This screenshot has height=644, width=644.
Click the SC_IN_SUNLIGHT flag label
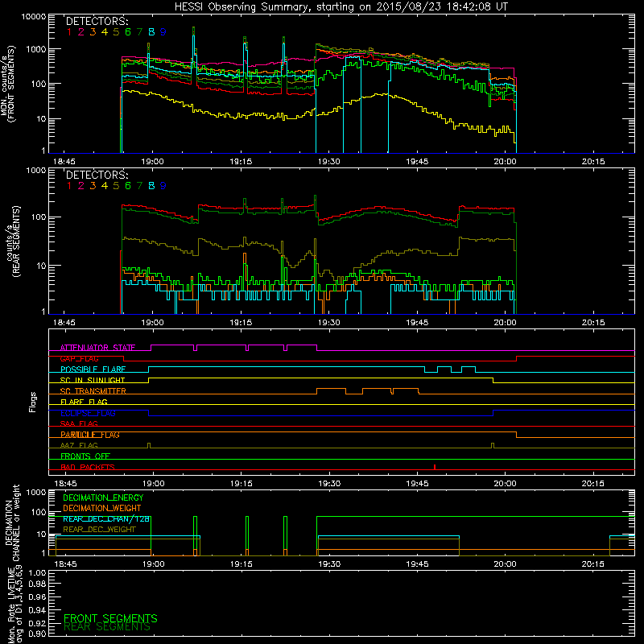point(93,380)
